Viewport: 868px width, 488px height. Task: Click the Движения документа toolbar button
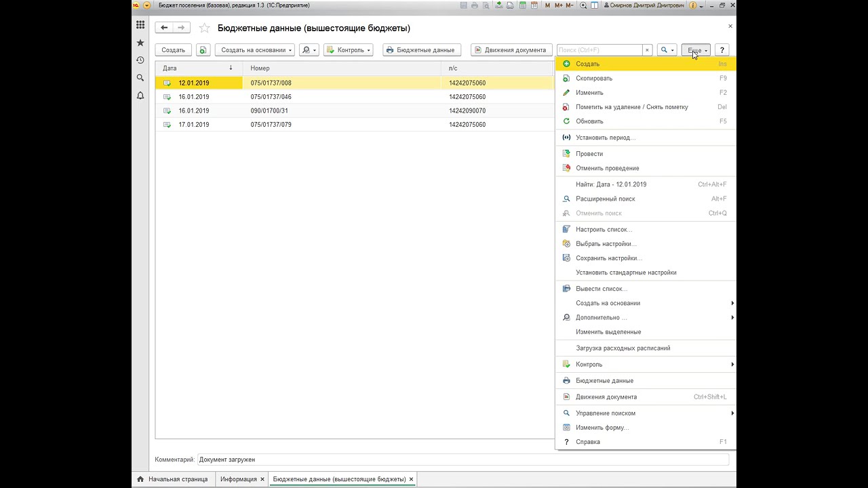[x=511, y=50]
